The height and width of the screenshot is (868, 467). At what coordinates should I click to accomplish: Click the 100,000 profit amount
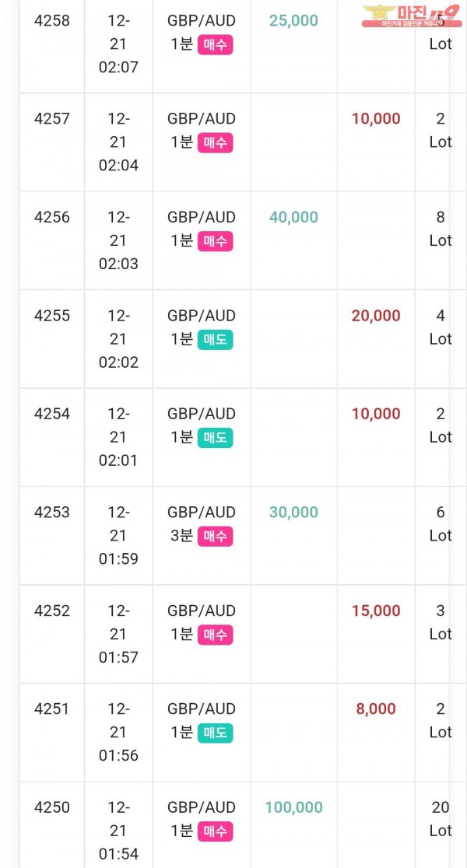click(293, 807)
